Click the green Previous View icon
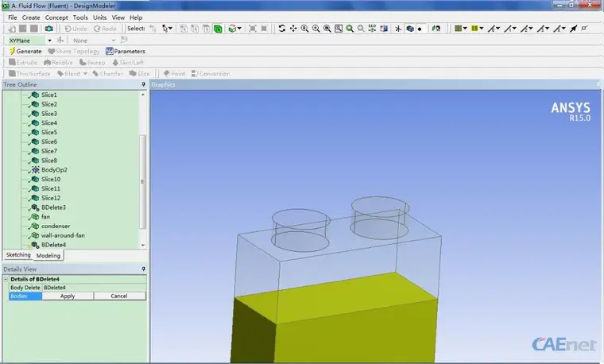604x364 pixels. click(x=350, y=29)
